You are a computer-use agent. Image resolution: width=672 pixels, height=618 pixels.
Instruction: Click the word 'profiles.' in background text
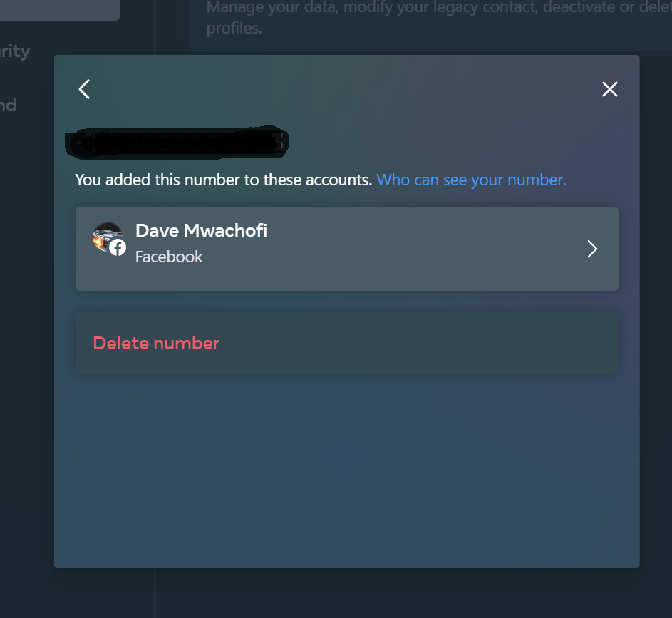pos(234,29)
